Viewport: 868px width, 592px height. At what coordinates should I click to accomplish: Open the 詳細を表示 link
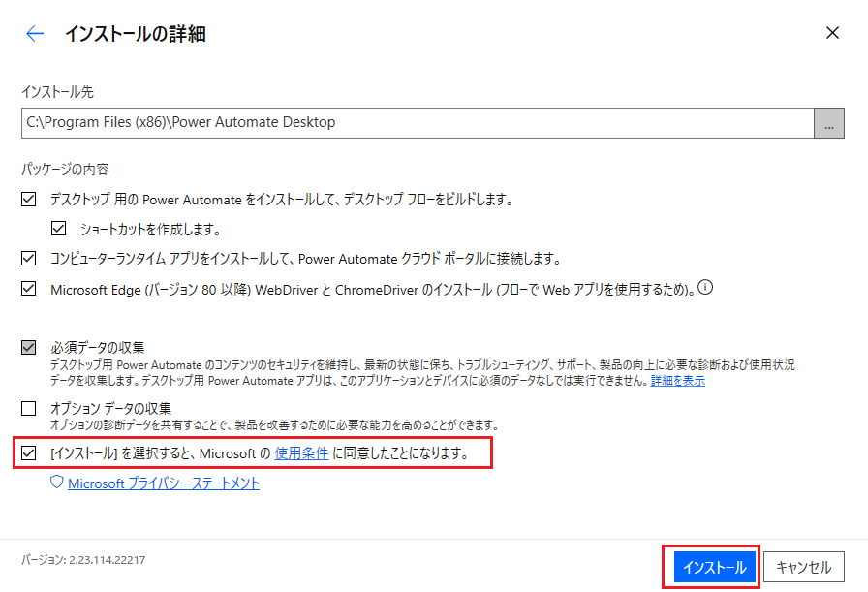pyautogui.click(x=677, y=381)
